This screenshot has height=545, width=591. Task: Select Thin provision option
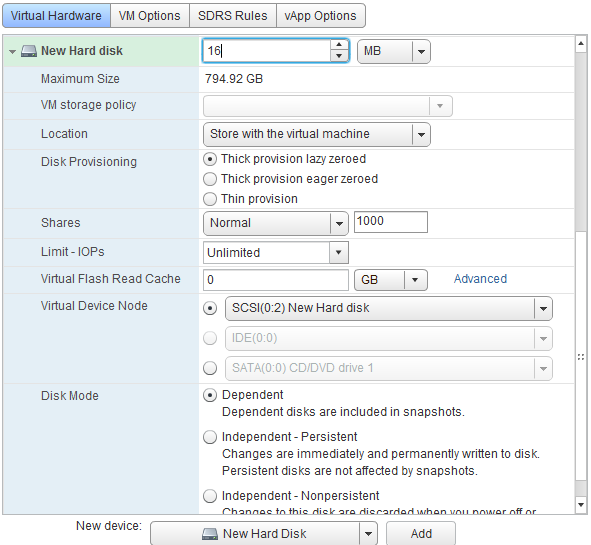[x=210, y=199]
